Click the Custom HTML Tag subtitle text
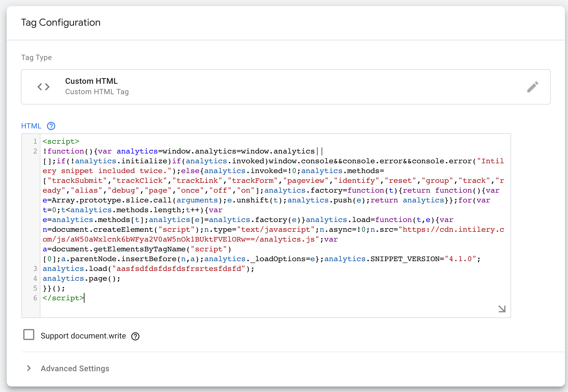 coord(97,92)
